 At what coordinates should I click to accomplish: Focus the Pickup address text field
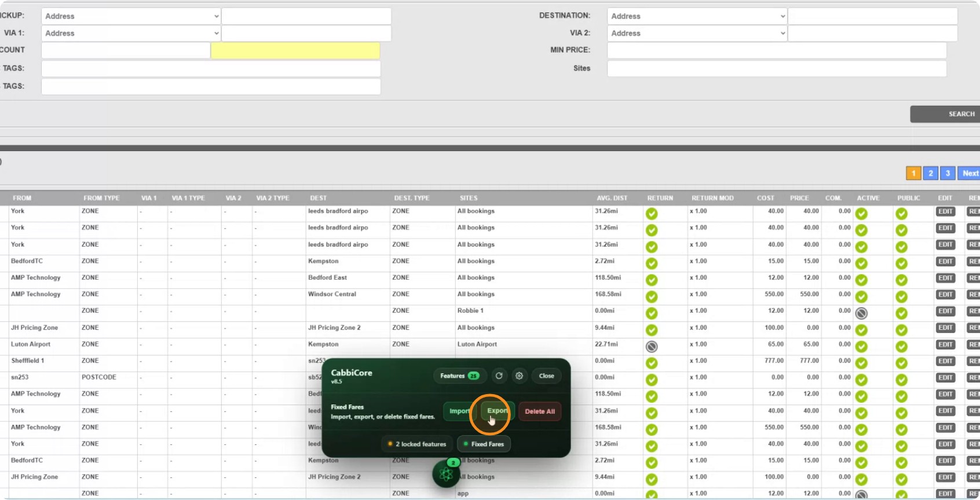306,16
